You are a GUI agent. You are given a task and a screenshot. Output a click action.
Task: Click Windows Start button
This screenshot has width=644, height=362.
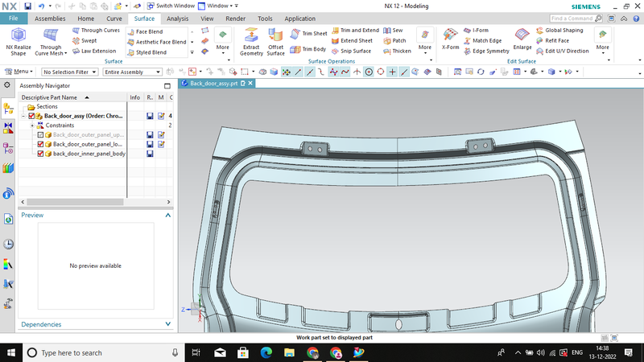pos(11,352)
